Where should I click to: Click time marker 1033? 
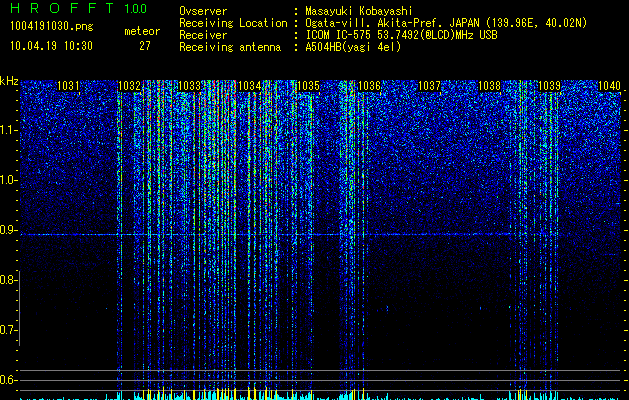tap(189, 85)
